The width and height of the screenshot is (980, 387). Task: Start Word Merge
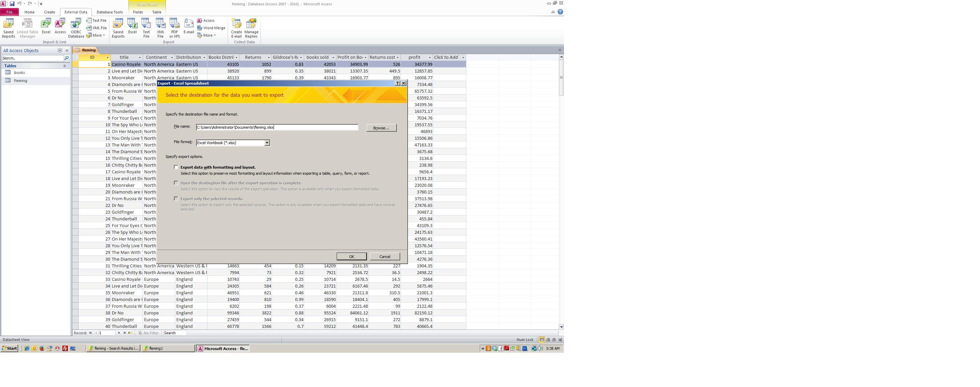point(211,28)
